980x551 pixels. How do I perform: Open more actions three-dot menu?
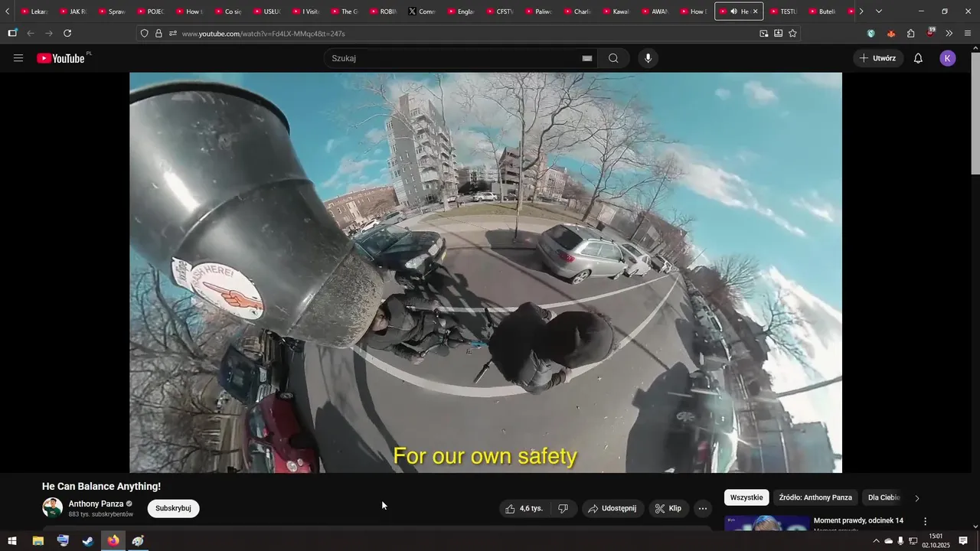tap(703, 508)
